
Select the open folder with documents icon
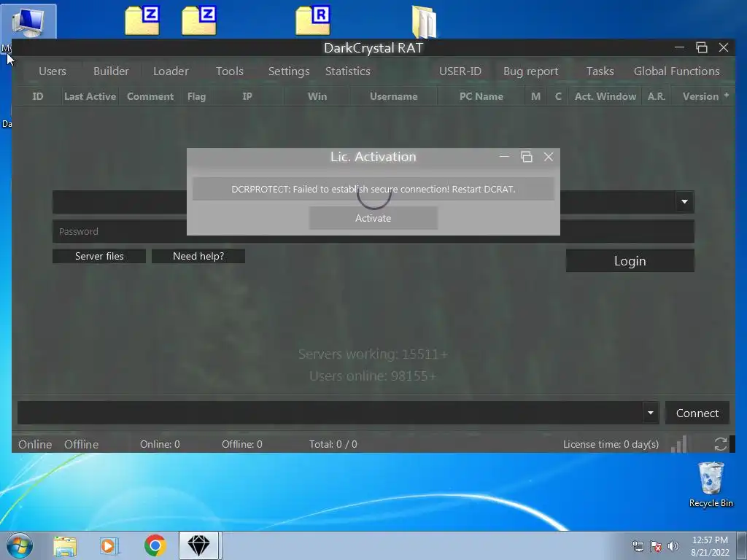424,21
